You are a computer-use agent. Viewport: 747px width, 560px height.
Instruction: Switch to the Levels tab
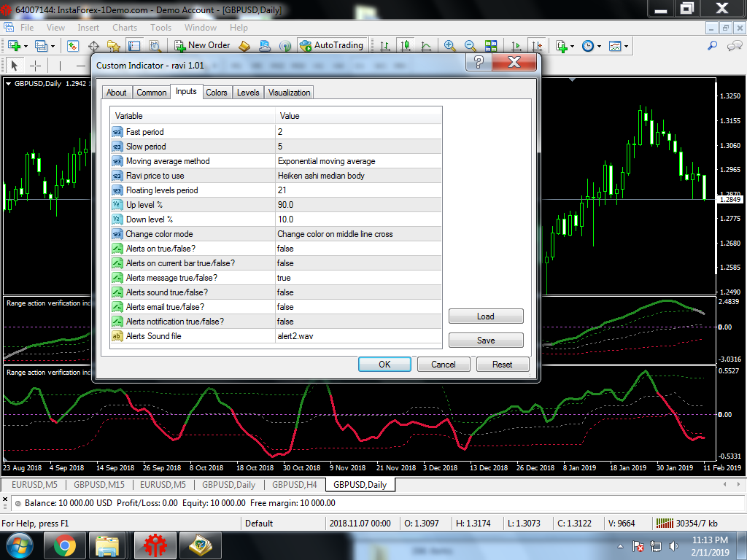tap(248, 93)
